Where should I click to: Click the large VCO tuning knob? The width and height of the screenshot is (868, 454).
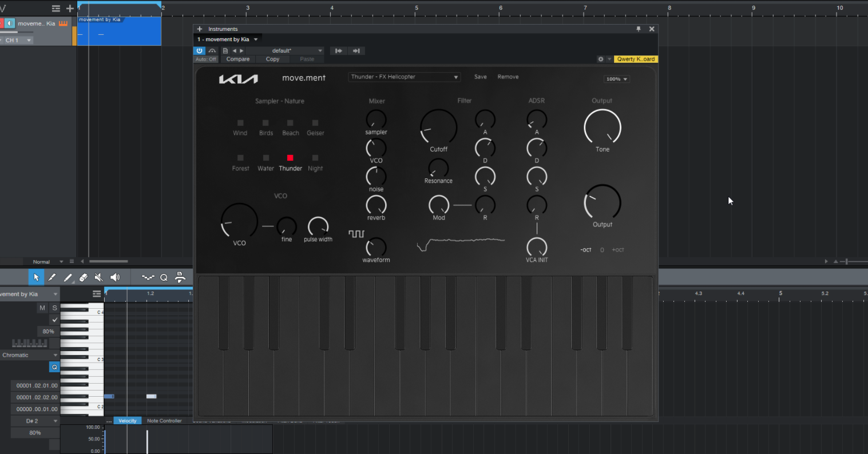click(239, 221)
